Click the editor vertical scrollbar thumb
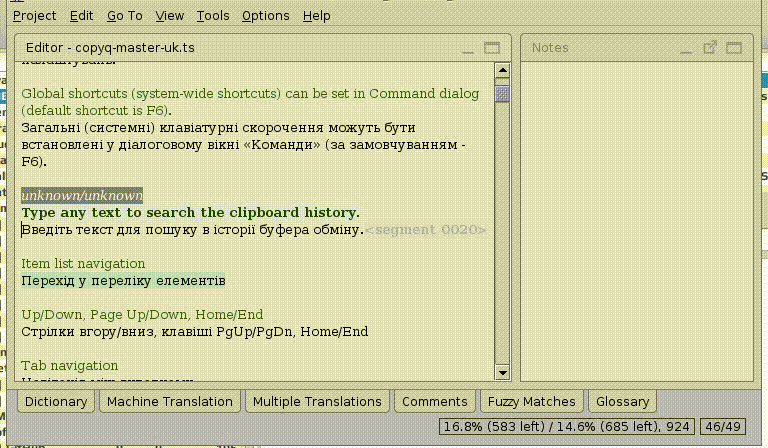The height and width of the screenshot is (448, 768). (503, 94)
